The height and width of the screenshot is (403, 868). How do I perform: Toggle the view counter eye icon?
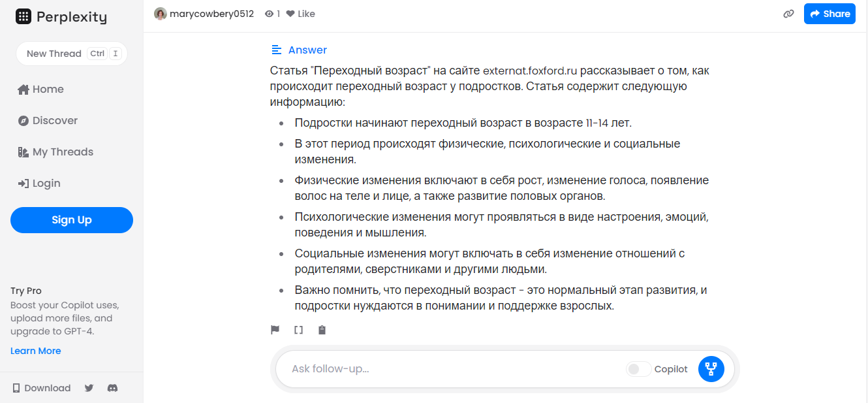click(x=268, y=13)
